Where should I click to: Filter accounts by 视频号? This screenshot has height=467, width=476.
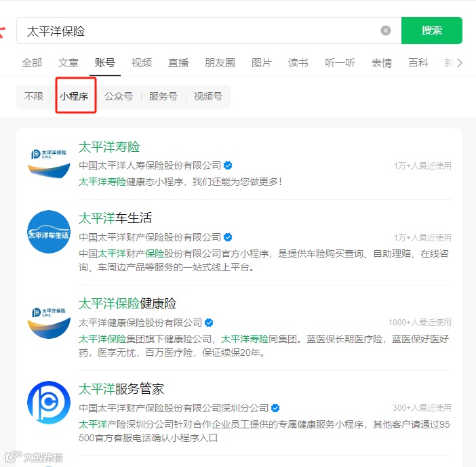208,96
